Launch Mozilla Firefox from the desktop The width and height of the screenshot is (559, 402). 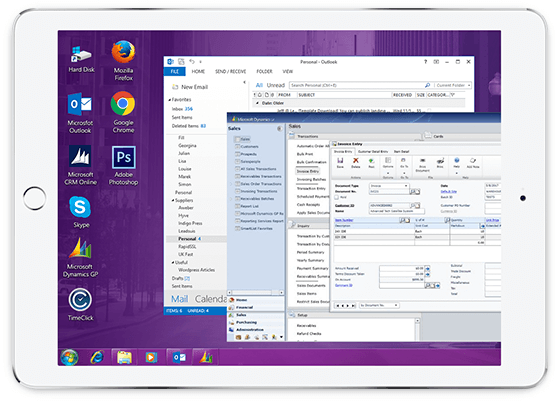pyautogui.click(x=123, y=60)
